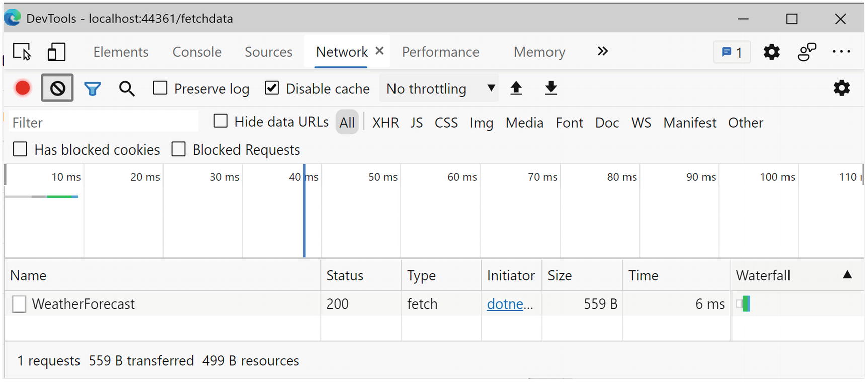868x382 pixels.
Task: Switch to the Console tab
Action: [x=197, y=52]
